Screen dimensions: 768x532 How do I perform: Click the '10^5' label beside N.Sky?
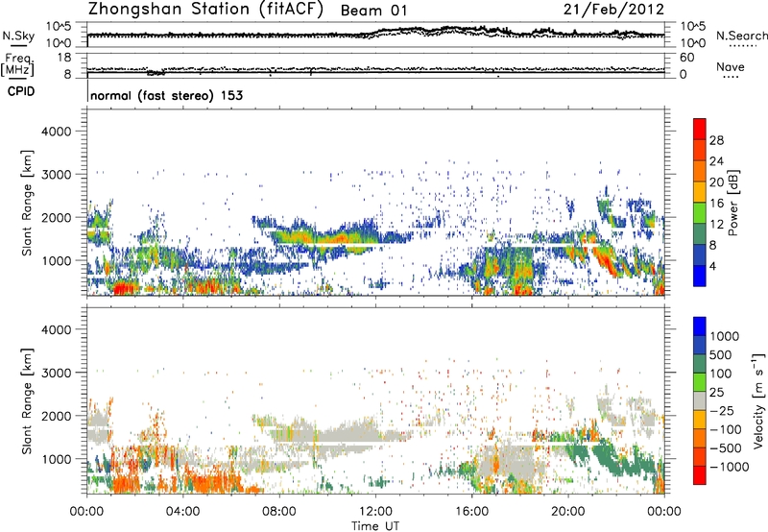coord(59,27)
